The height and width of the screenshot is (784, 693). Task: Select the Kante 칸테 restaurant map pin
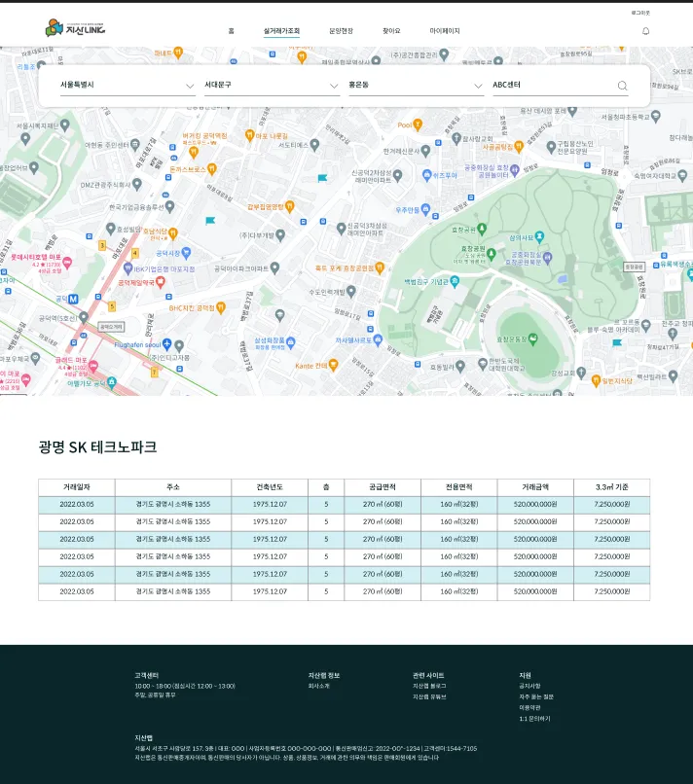click(x=333, y=367)
